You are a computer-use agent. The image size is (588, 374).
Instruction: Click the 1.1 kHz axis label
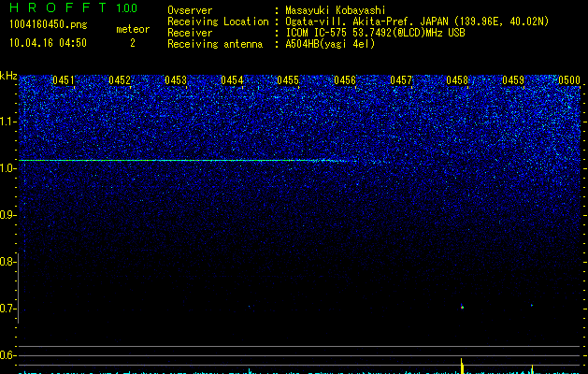point(7,122)
